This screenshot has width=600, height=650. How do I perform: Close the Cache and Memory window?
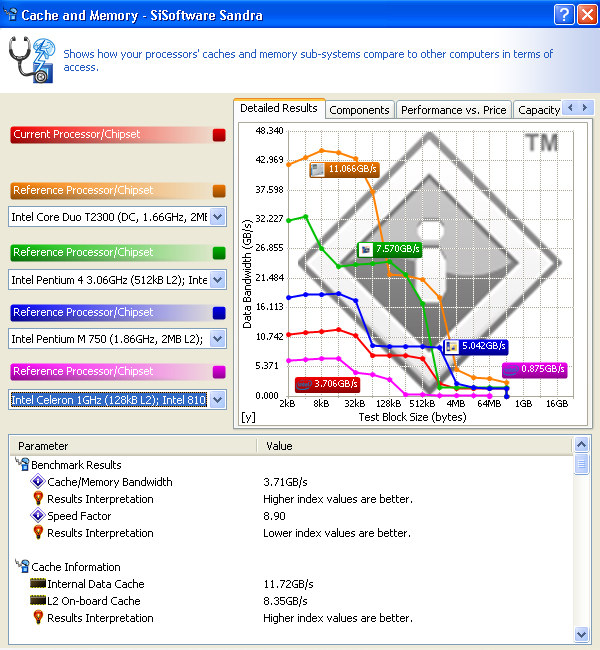pos(588,15)
